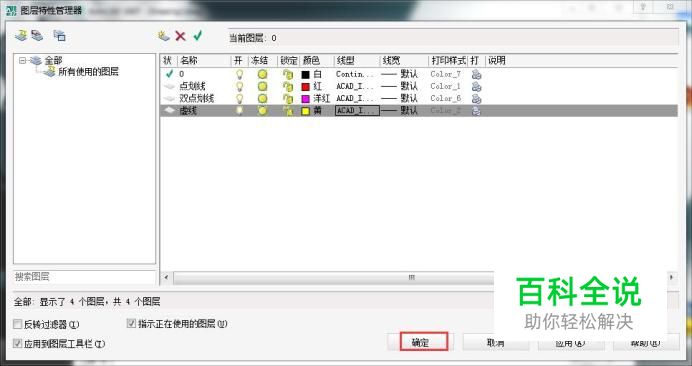Image resolution: width=692 pixels, height=366 pixels.
Task: Click the 取消 button
Action: (x=496, y=342)
